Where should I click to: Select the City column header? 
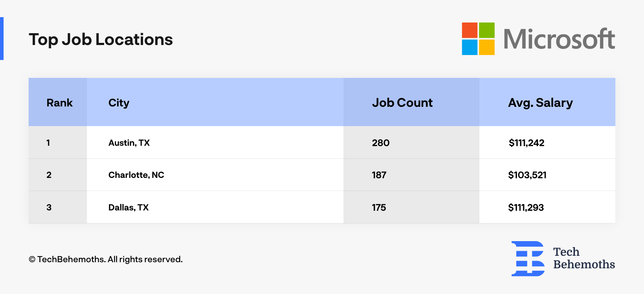[119, 103]
